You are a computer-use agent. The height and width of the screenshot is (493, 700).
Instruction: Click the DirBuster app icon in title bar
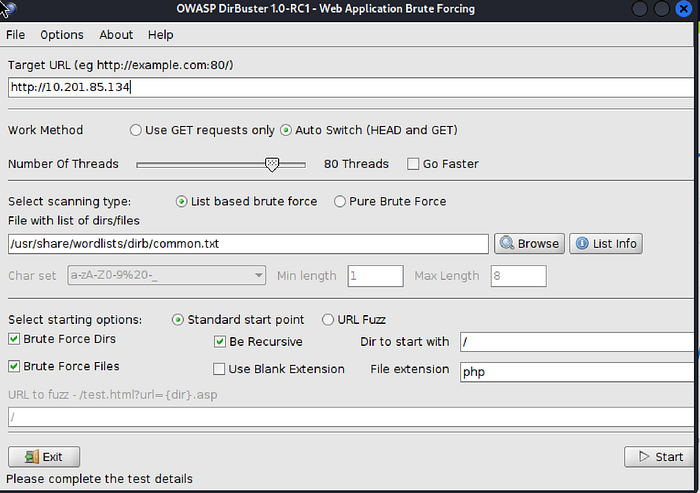tap(9, 8)
